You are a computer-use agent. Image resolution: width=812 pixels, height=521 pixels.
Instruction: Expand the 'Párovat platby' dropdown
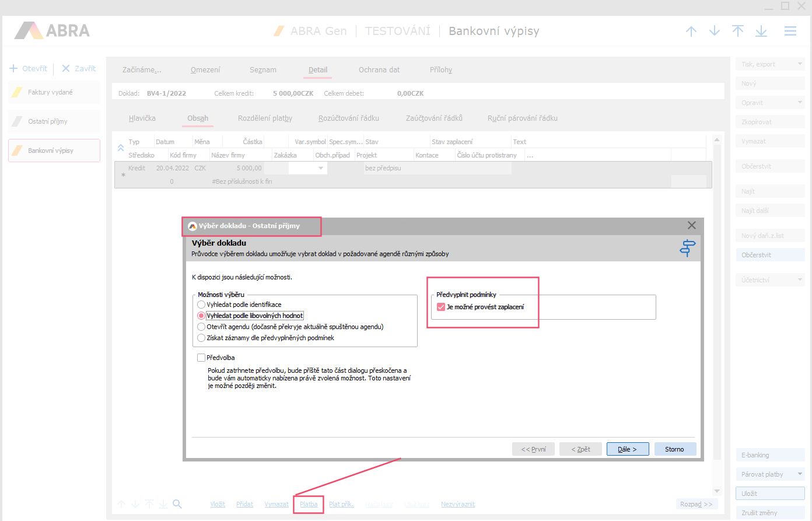(800, 474)
